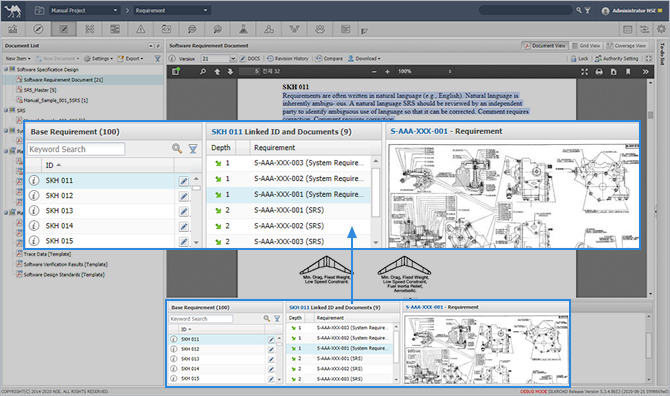Open the network graph module icon
Screen dimensions: 670x396
(294, 29)
